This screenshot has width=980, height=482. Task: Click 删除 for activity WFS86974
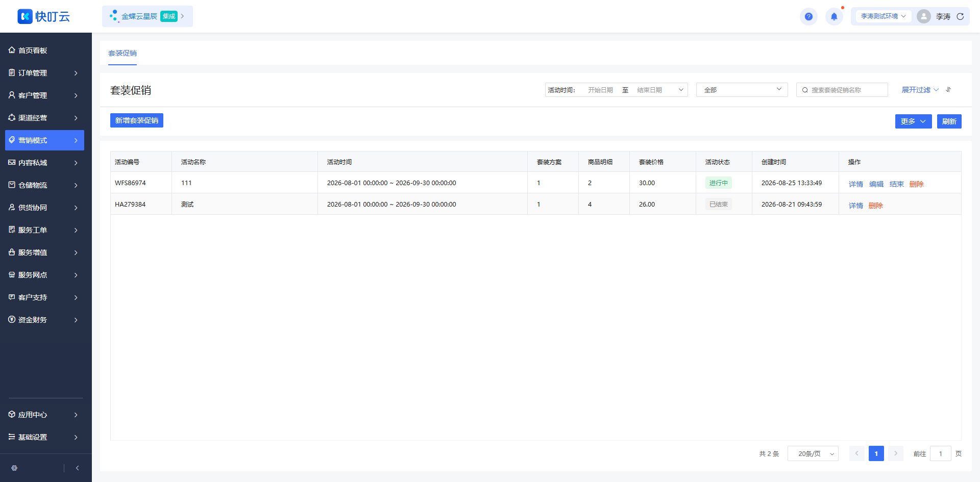[x=917, y=184]
